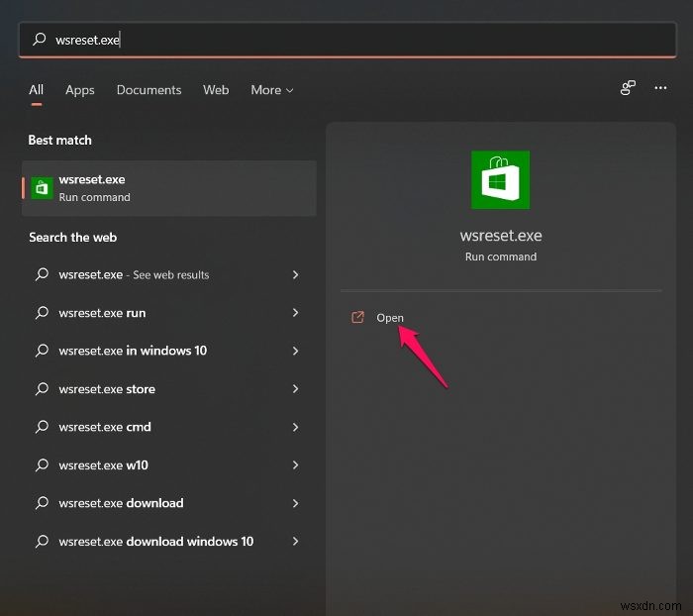Click search icon beside 'See web results'
The image size is (693, 616).
click(42, 274)
